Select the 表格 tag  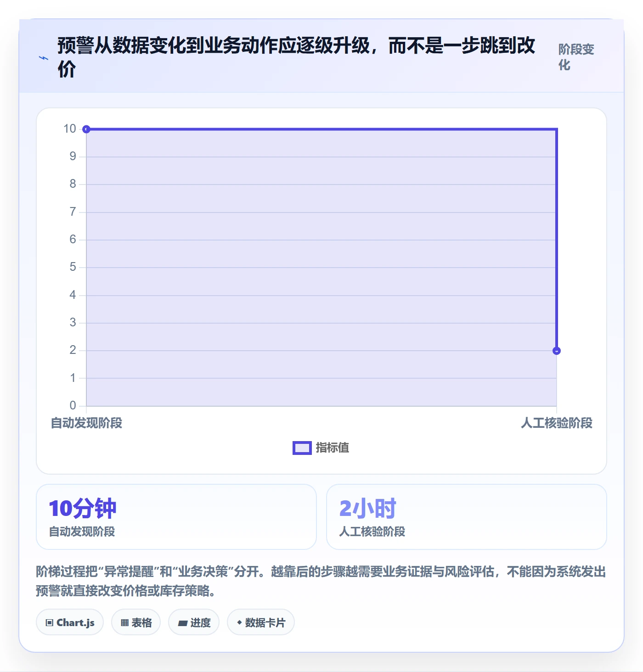pos(136,622)
